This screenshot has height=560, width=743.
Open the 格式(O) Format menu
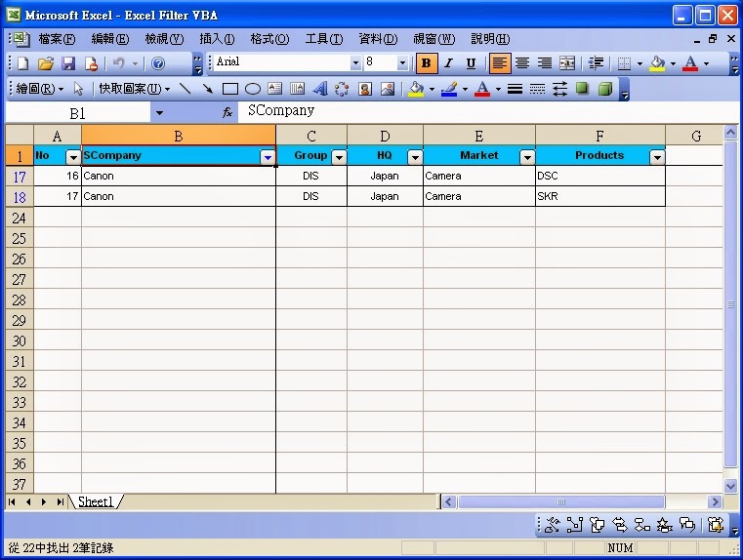pyautogui.click(x=269, y=39)
